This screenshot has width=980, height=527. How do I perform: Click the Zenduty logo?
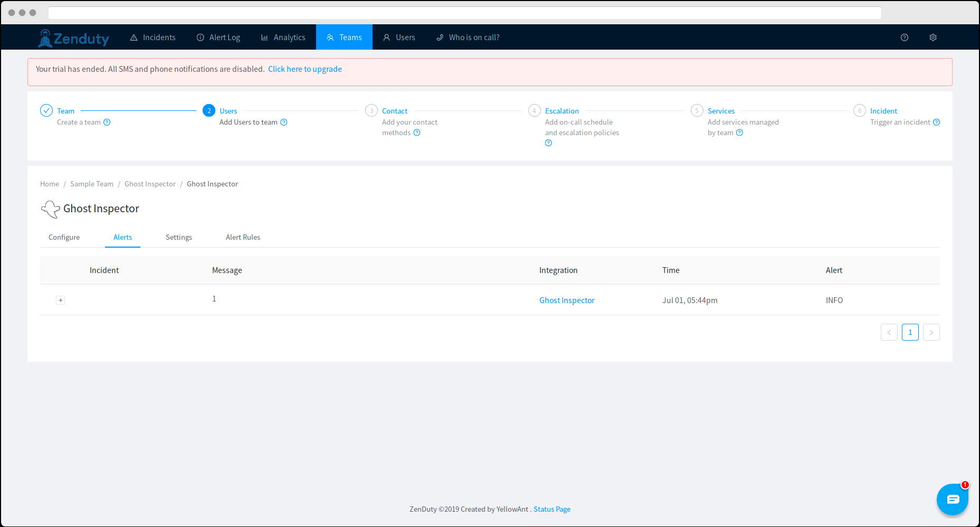[73, 38]
